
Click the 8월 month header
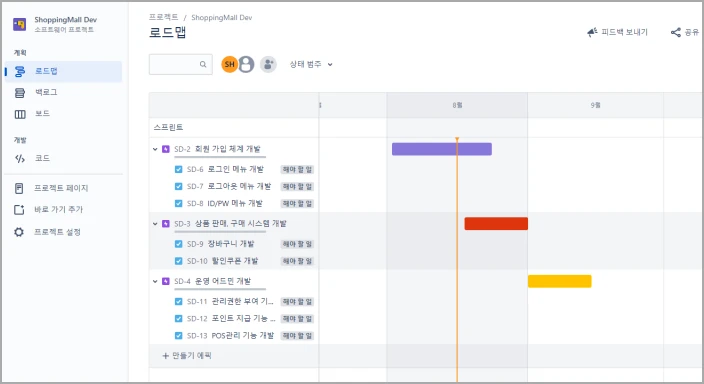pos(457,105)
